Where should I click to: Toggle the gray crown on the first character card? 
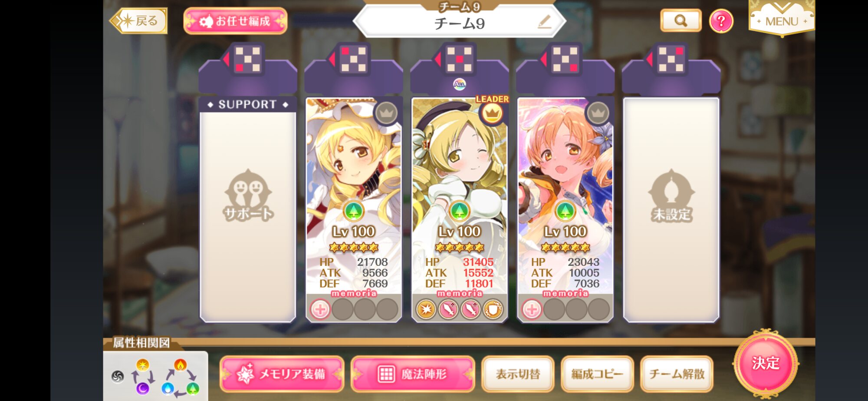[386, 114]
